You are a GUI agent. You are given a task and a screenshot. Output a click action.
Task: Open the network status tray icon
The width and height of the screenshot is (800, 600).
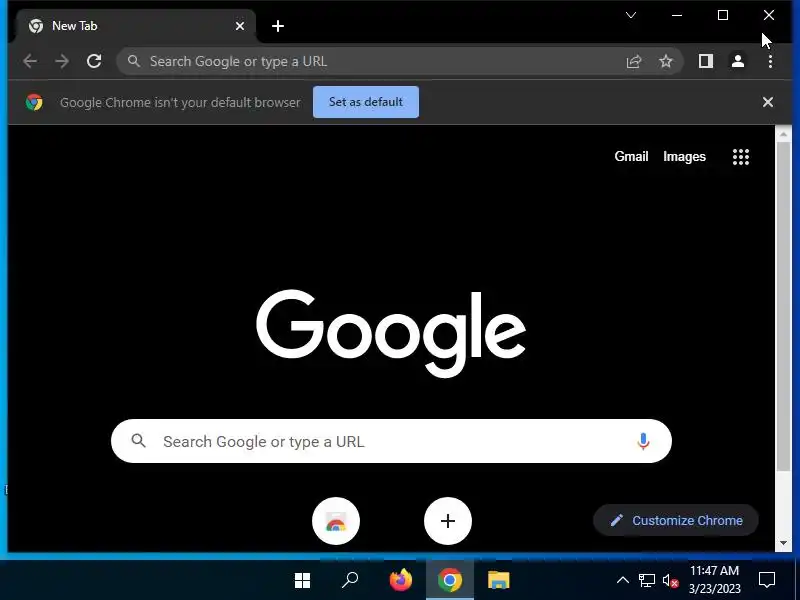click(x=646, y=580)
